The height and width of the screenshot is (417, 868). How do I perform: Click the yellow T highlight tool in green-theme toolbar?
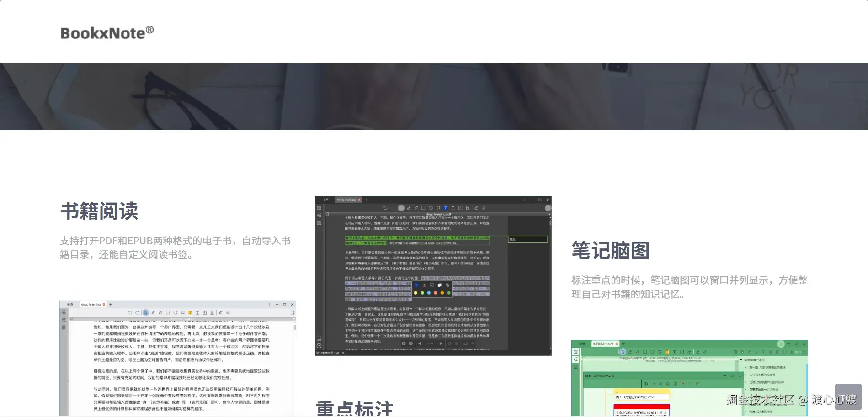click(667, 352)
